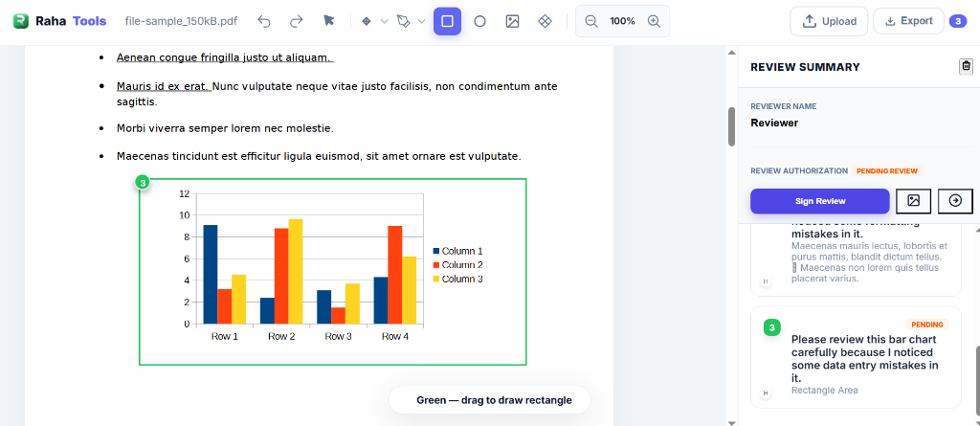Viewport: 980px width, 426px height.
Task: Click the REVIEW AUTHORIZATION label
Action: click(x=799, y=170)
